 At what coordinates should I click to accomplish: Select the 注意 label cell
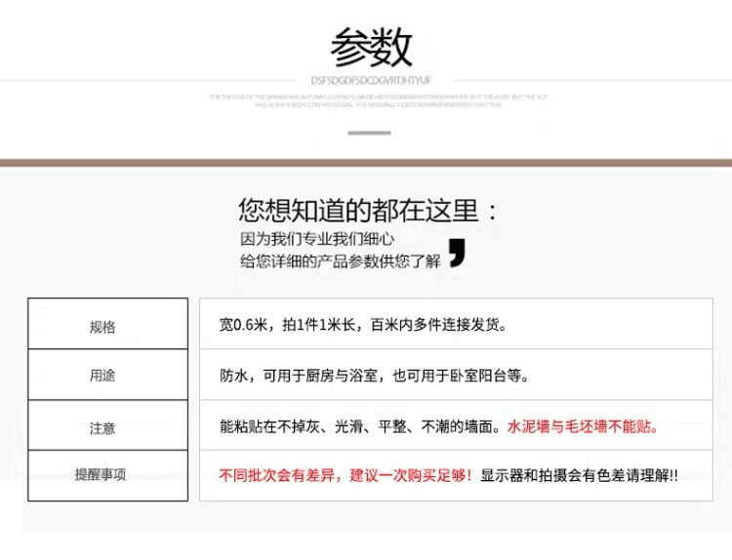[x=107, y=425]
